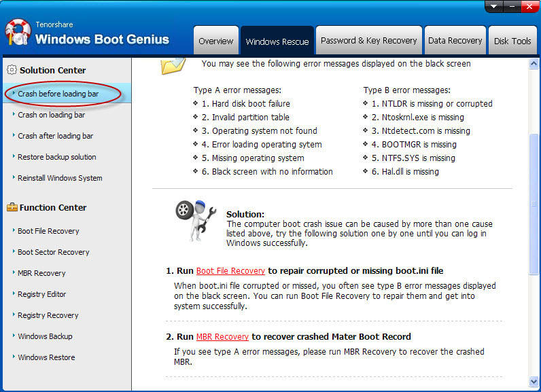Click the Windows Boot Genius lifebuoy logo

18,32
